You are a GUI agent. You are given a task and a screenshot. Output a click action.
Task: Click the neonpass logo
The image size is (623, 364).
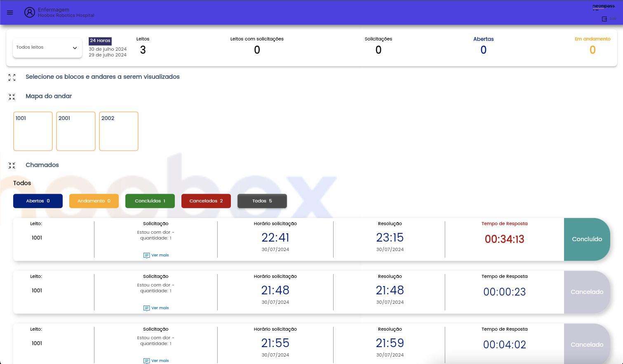click(x=603, y=7)
